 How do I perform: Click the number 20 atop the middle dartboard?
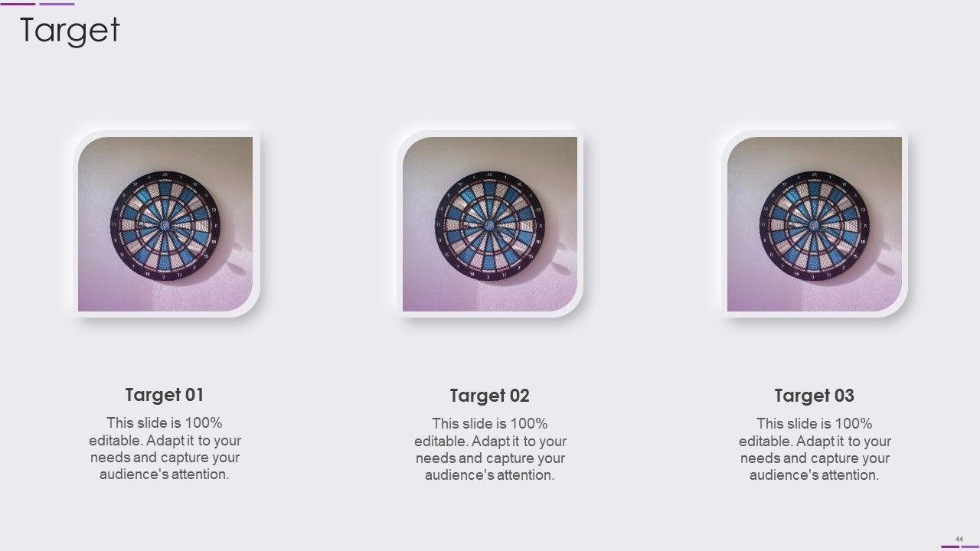point(490,174)
